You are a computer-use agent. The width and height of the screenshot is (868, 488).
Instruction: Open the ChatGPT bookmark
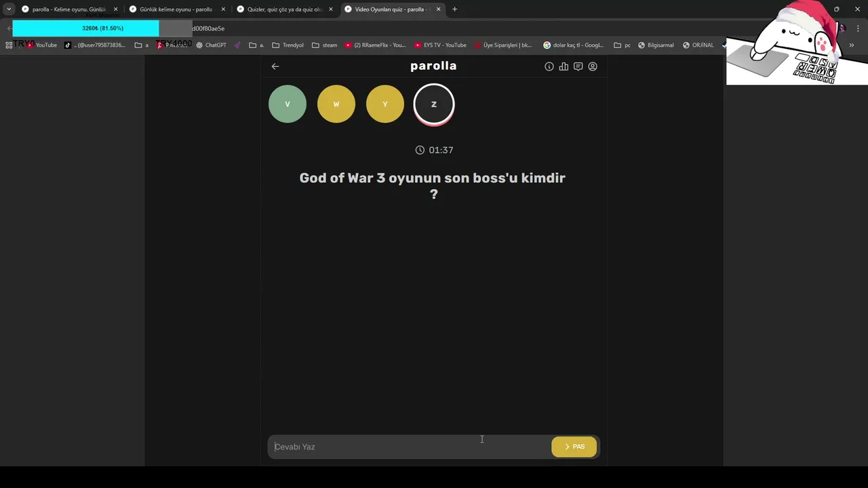pos(211,45)
